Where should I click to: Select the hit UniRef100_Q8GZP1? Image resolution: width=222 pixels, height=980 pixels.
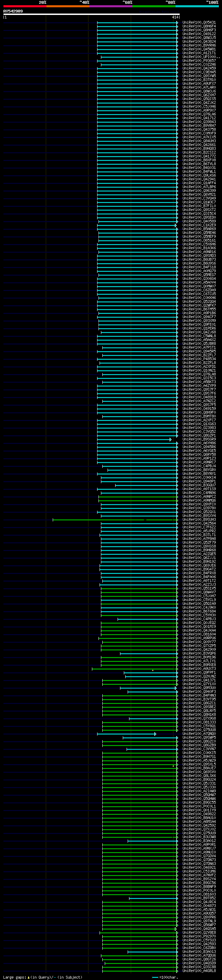[x=199, y=435]
